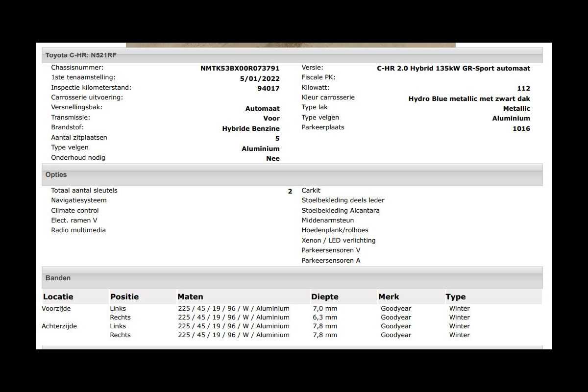This screenshot has width=588, height=392.
Task: Open the vehicle photo above the details
Action: coord(291,45)
